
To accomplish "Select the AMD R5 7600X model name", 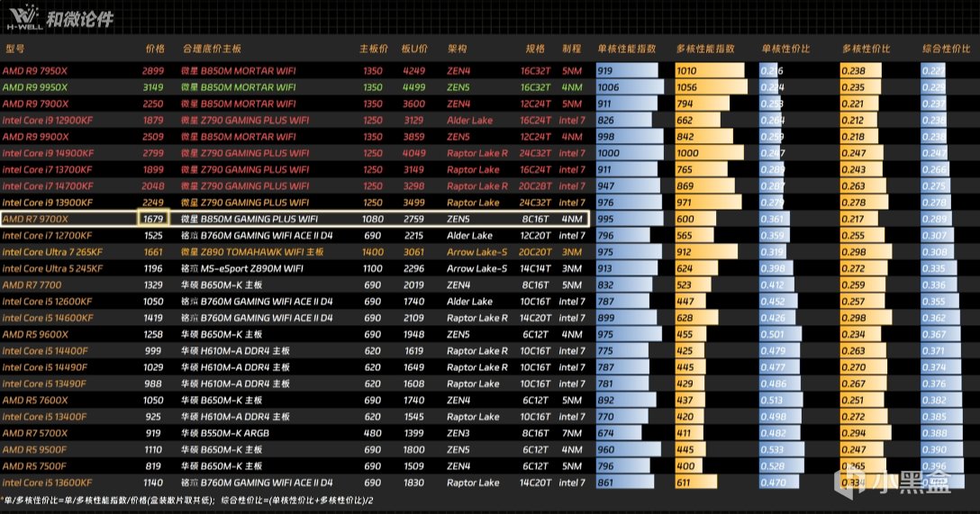I will coord(35,401).
